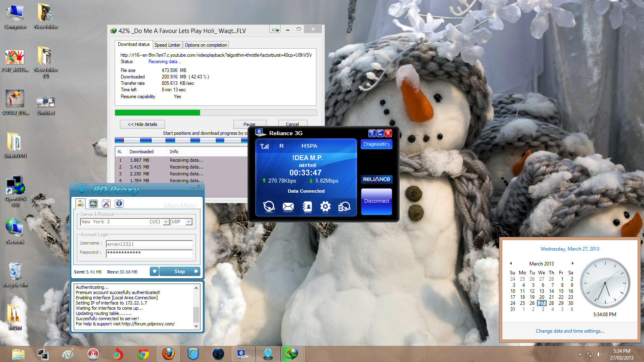Launch Google Chrome from the taskbar
The image size is (644, 362).
(143, 354)
